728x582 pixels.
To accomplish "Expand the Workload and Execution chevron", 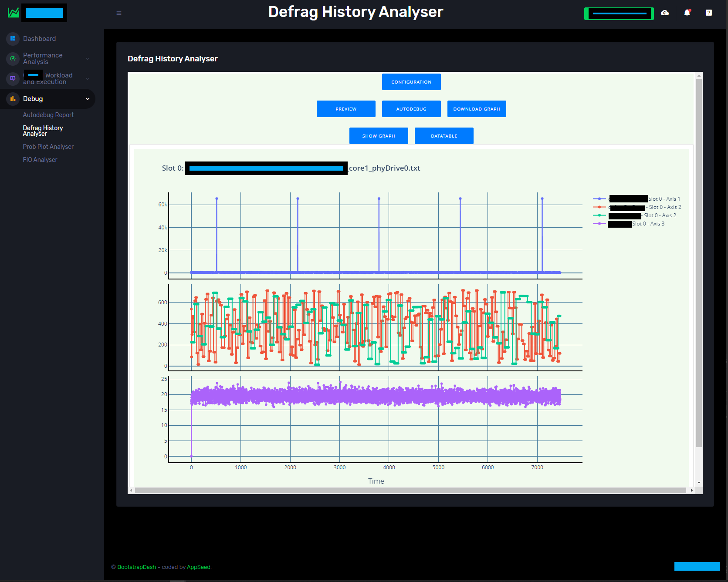I will click(88, 79).
